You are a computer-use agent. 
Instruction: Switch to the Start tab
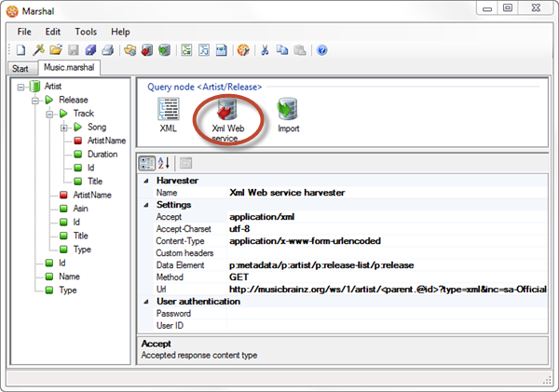20,68
